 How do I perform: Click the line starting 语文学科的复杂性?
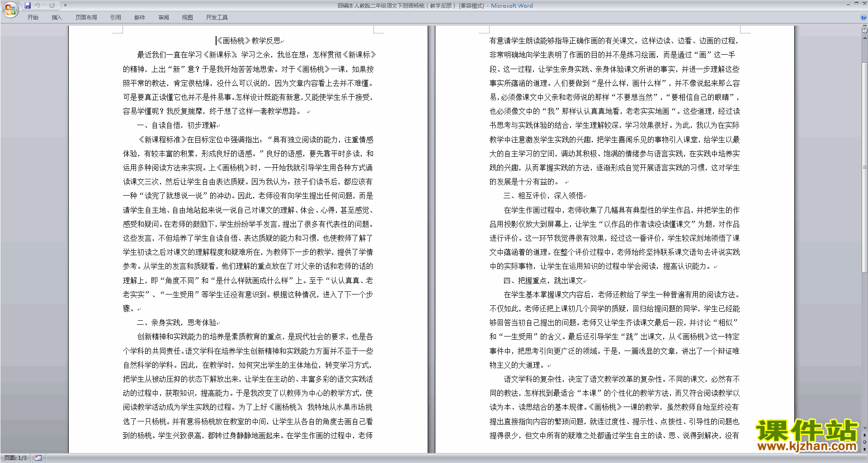622,379
